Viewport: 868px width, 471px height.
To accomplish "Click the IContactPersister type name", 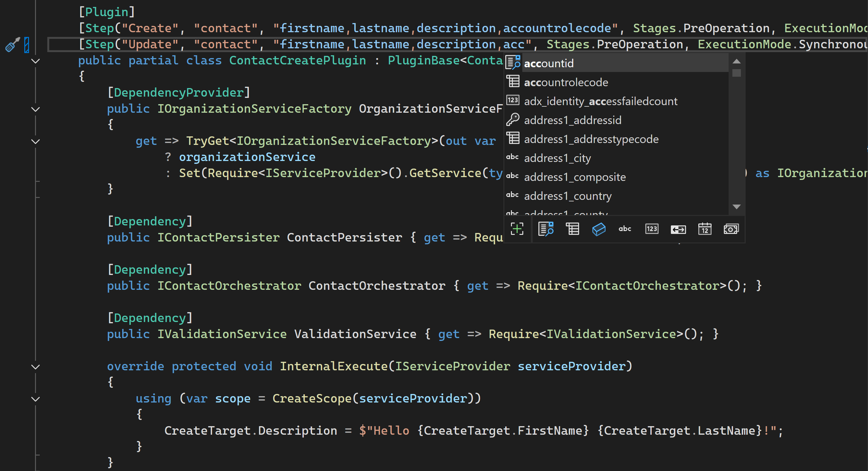I will (x=218, y=238).
